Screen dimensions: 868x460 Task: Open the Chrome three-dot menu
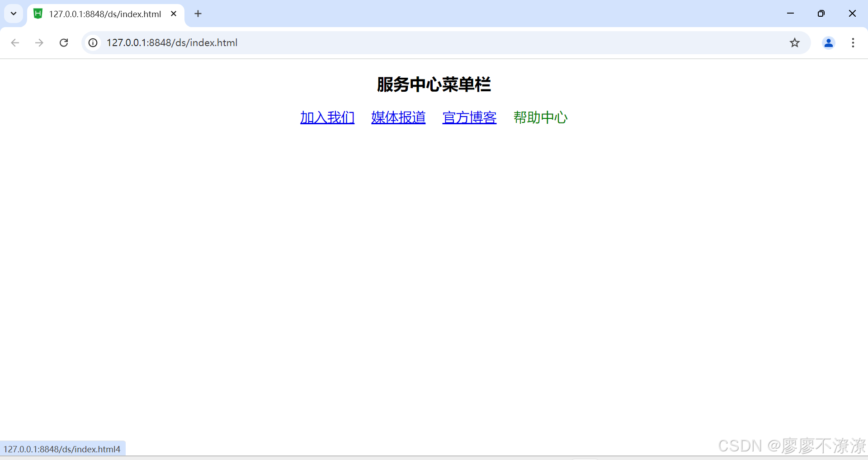(x=853, y=42)
